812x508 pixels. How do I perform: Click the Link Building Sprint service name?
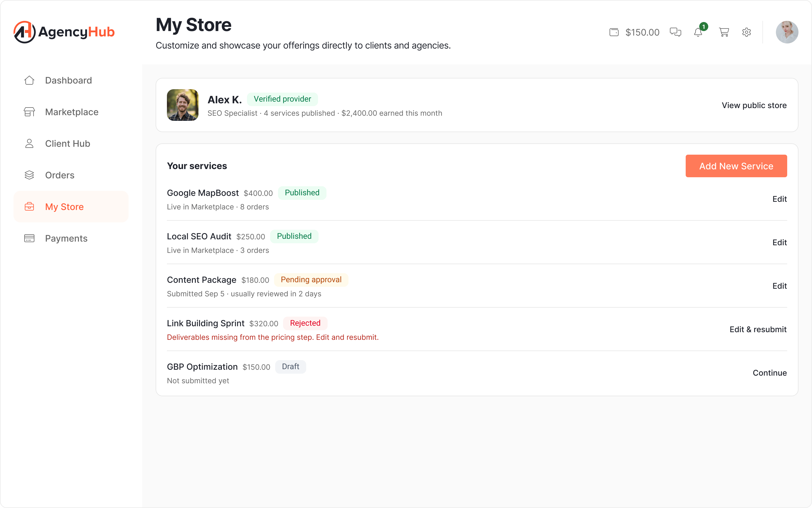pyautogui.click(x=205, y=323)
